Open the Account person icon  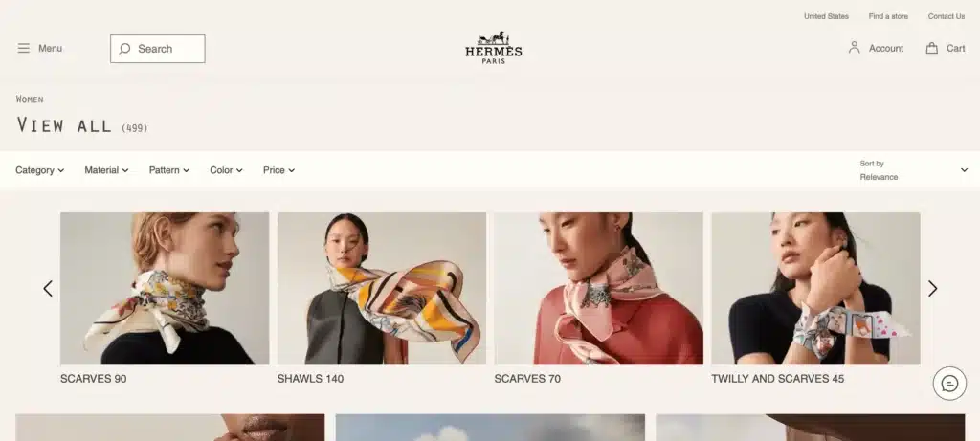coord(854,48)
